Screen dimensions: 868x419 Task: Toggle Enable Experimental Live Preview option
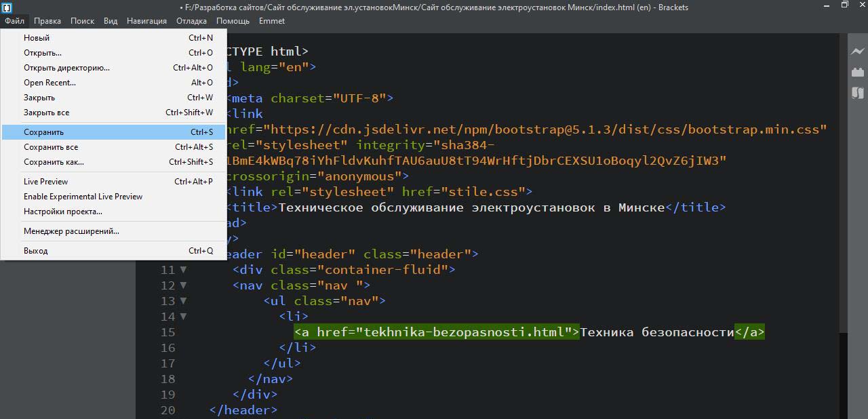coord(83,197)
